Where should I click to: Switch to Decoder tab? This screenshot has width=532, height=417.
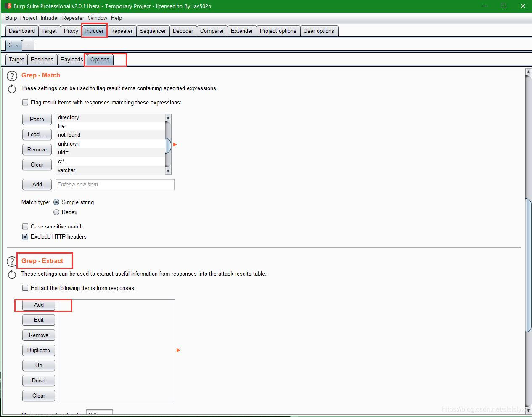[183, 31]
